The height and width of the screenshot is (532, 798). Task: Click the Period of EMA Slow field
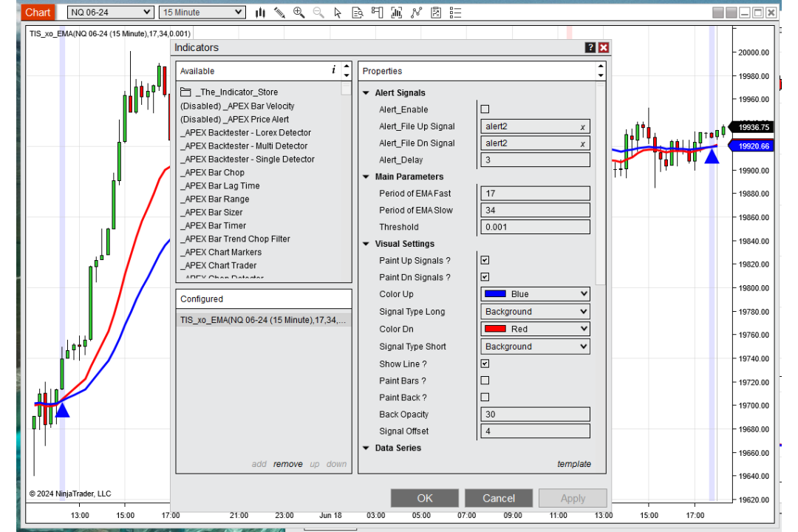coord(535,211)
